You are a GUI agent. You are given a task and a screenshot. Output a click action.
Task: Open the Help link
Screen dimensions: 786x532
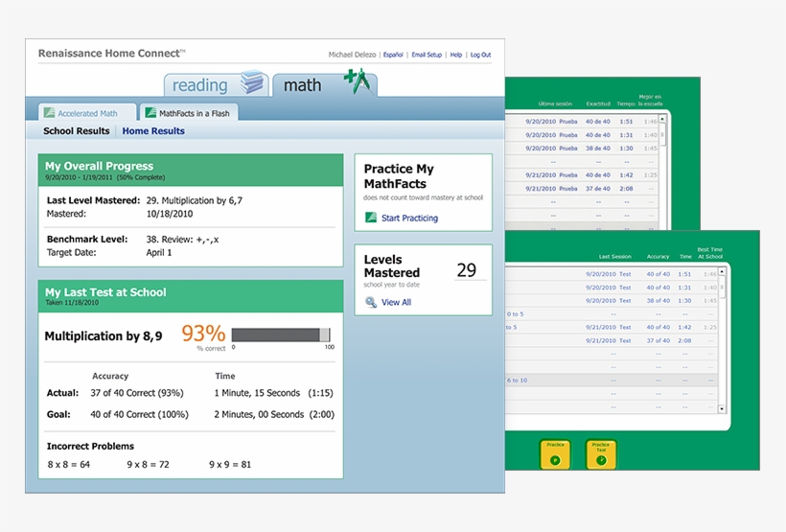tap(456, 55)
